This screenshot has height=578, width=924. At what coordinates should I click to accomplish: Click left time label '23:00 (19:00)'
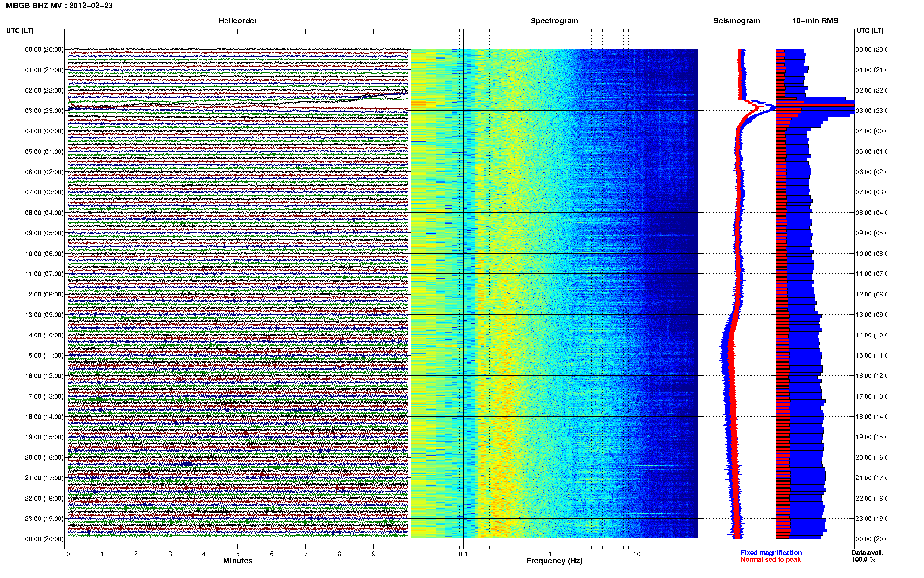coord(44,519)
